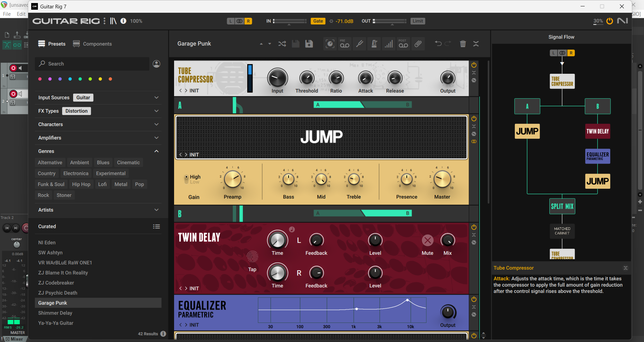
Task: Click the Twin Delay Mix knob
Action: (x=448, y=240)
